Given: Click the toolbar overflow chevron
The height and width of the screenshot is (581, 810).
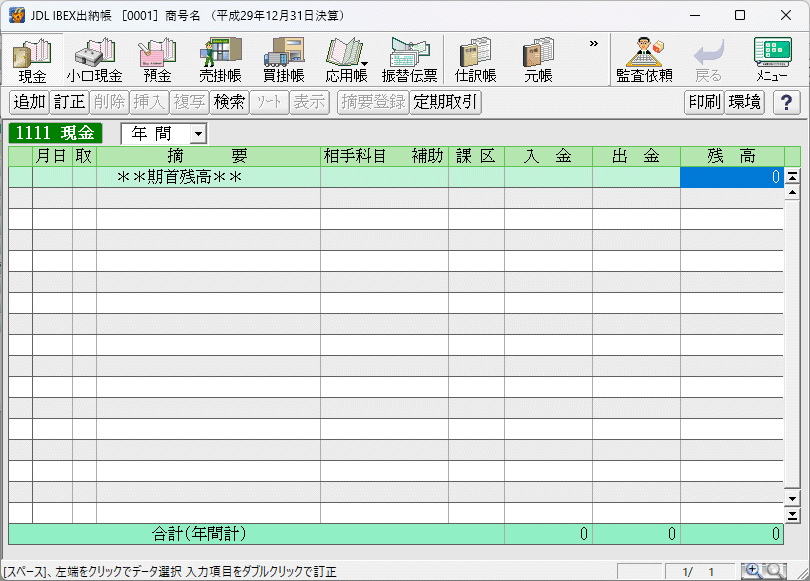Looking at the screenshot, I should (592, 45).
